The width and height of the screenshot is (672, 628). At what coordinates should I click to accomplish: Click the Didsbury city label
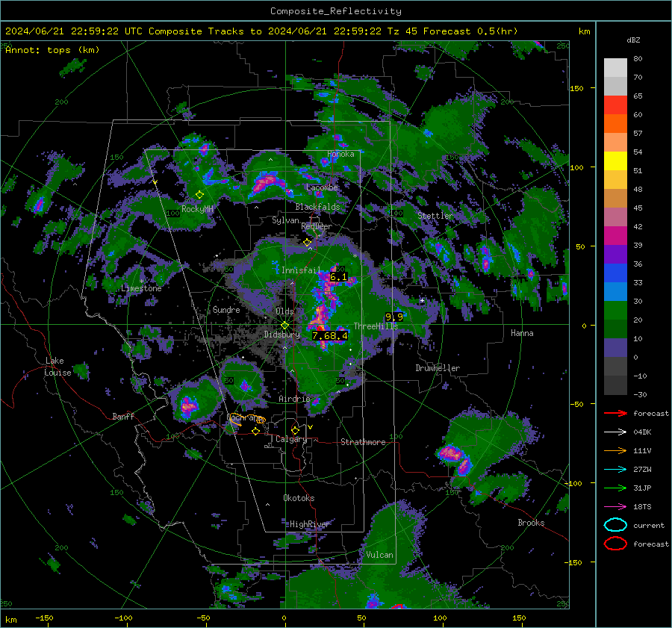(x=281, y=335)
